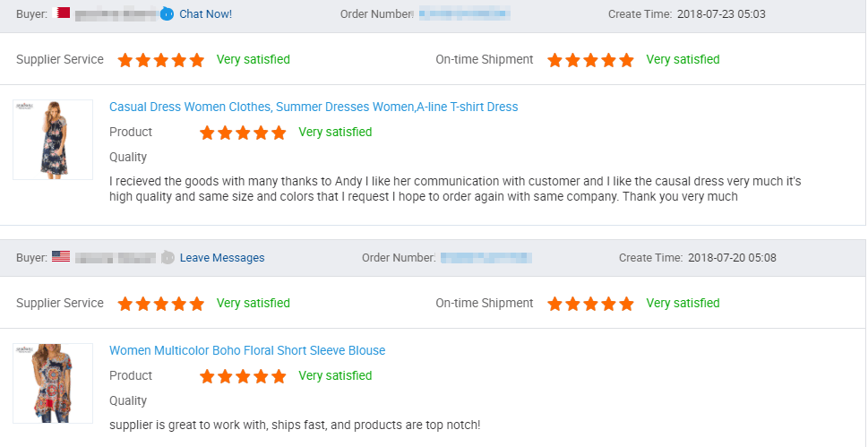The width and height of the screenshot is (868, 447).
Task: Open Chat Now with the first buyer
Action: tap(205, 13)
